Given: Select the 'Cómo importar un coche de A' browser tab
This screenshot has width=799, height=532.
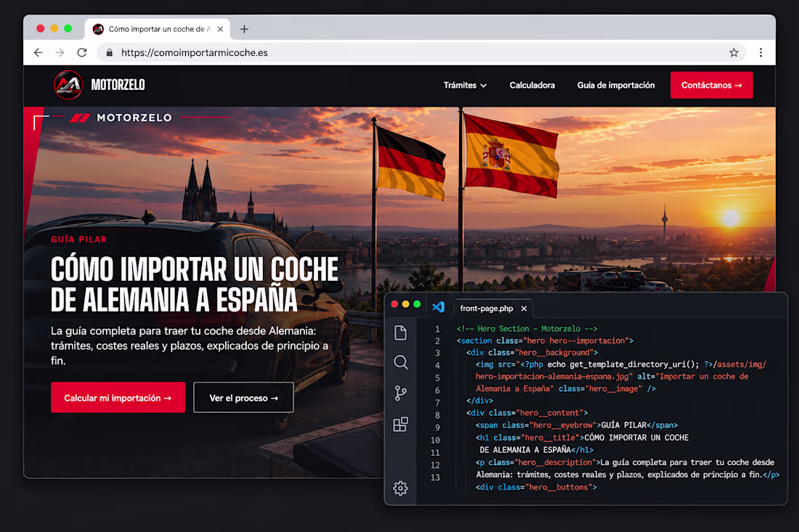Looking at the screenshot, I should pyautogui.click(x=158, y=29).
